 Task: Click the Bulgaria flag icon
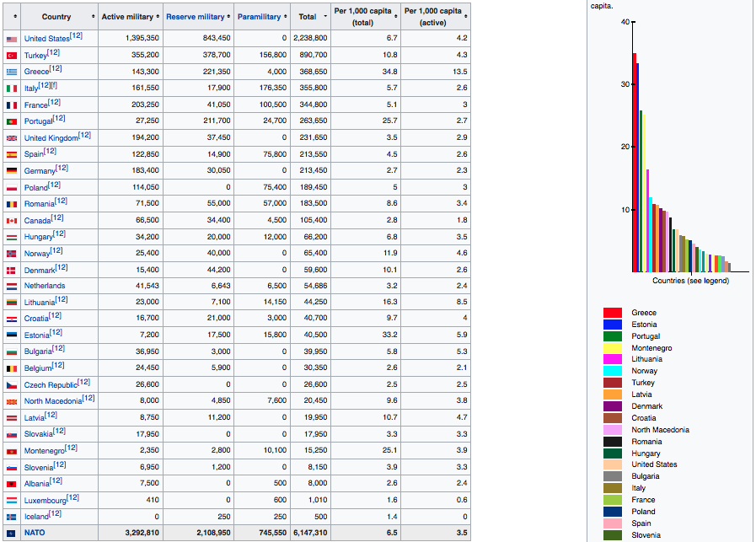point(12,352)
